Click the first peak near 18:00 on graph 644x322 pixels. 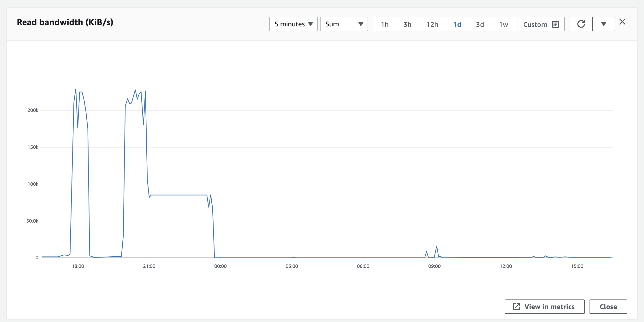(76, 89)
